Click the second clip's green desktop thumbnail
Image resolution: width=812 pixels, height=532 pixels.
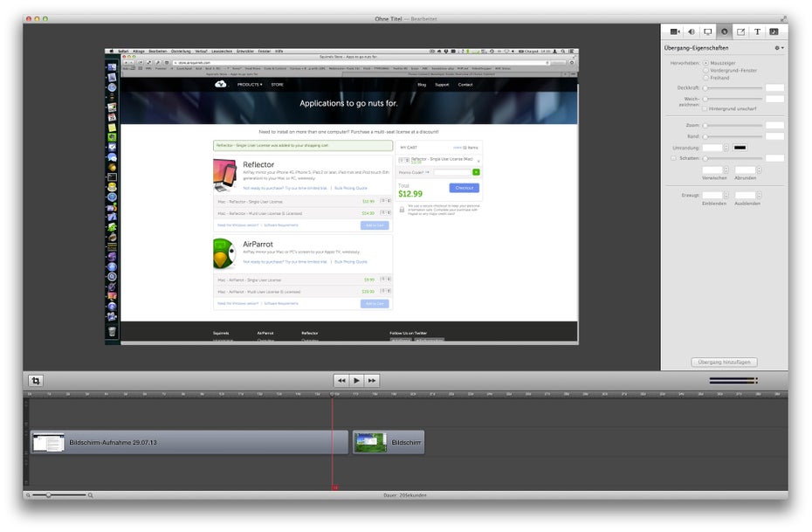click(370, 442)
